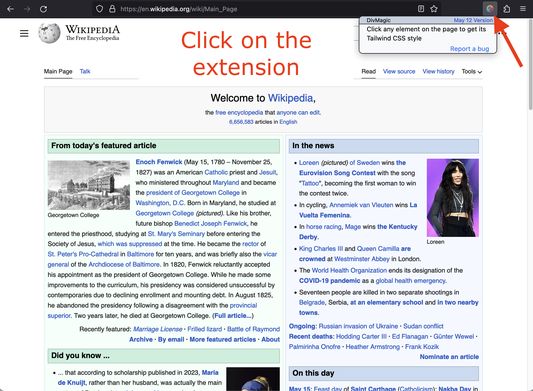Click the By email link

click(x=171, y=339)
